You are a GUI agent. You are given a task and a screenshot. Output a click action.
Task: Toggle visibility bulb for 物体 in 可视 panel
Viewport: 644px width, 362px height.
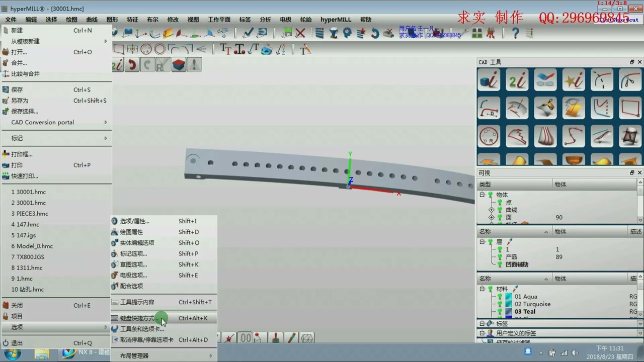click(x=491, y=195)
